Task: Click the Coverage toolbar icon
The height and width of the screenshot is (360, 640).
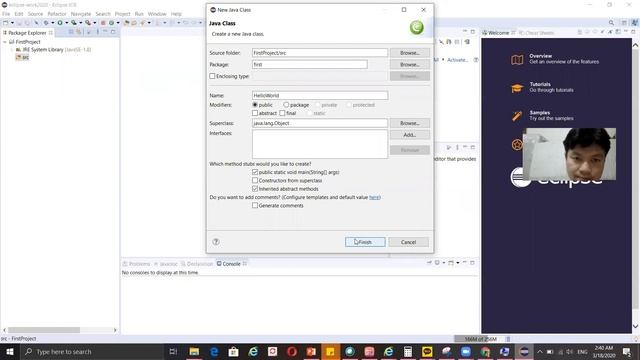Action: point(74,23)
